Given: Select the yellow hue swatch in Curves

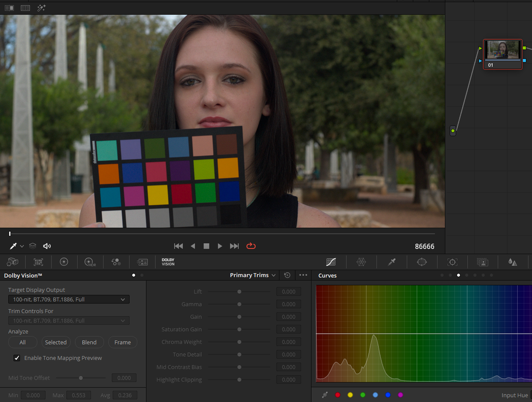Looking at the screenshot, I should [x=350, y=395].
